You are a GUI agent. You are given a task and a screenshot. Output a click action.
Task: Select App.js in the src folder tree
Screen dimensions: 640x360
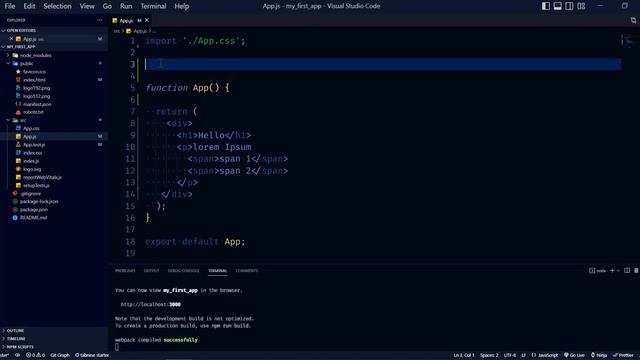point(29,136)
